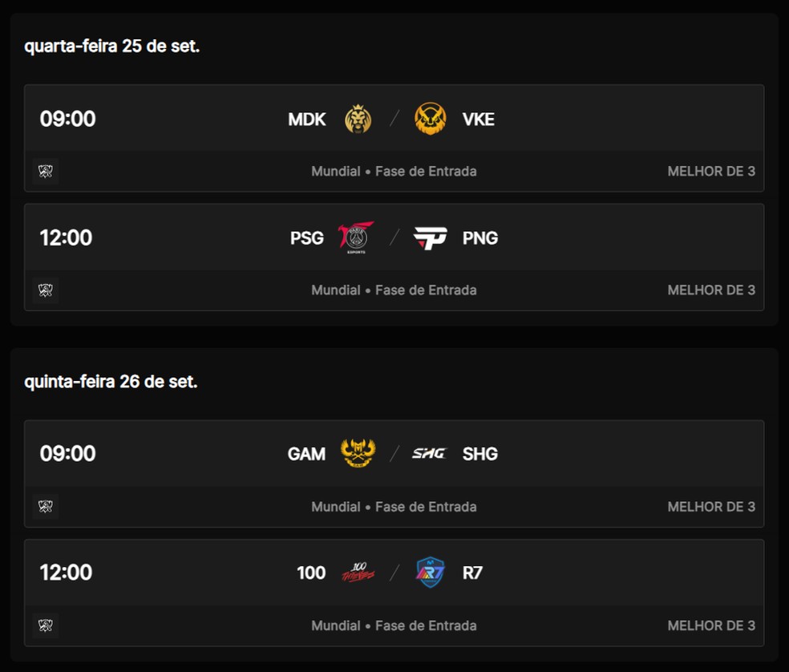The width and height of the screenshot is (789, 672).
Task: Open the MDK team name link
Action: tap(307, 119)
